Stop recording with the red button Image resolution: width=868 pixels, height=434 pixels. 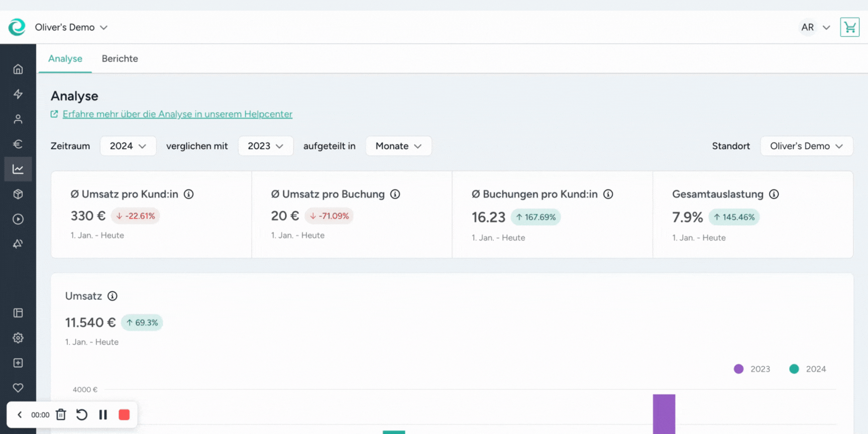coord(124,415)
